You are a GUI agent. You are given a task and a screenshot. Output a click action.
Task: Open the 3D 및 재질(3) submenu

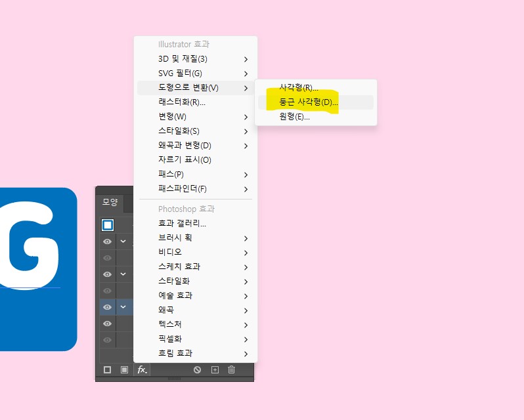[x=196, y=59]
